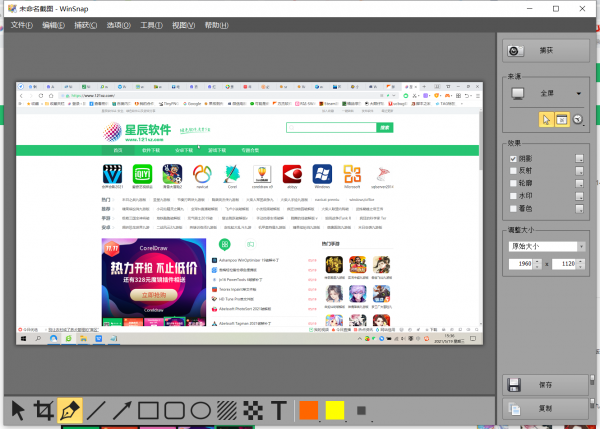Select the straight Line tool
This screenshot has width=600, height=429.
pyautogui.click(x=96, y=411)
